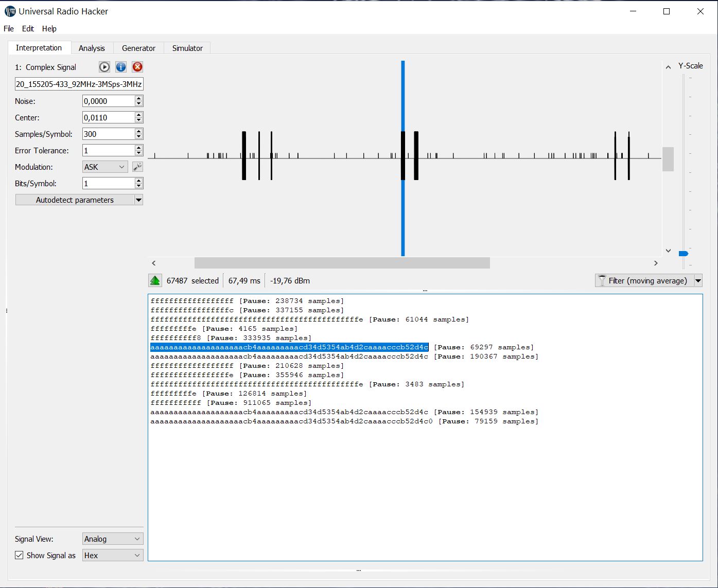The height and width of the screenshot is (588, 718).
Task: Click the 67487 selected status text
Action: point(192,281)
